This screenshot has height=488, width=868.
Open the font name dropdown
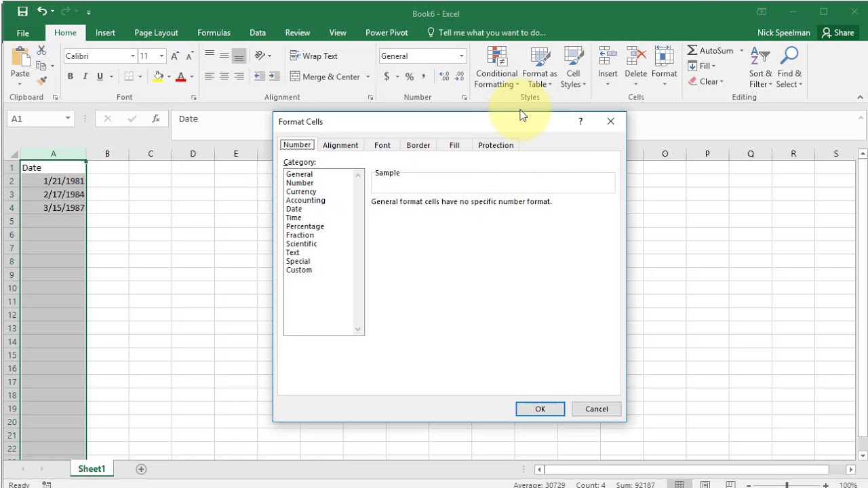132,56
